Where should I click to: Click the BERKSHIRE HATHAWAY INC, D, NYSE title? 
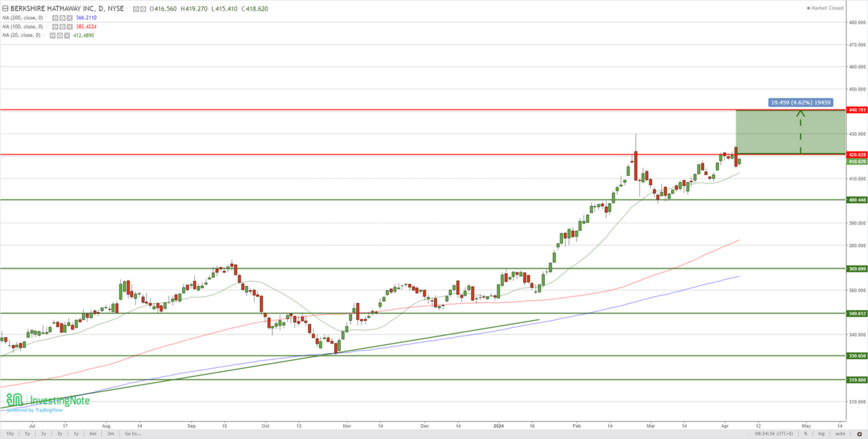pos(67,9)
